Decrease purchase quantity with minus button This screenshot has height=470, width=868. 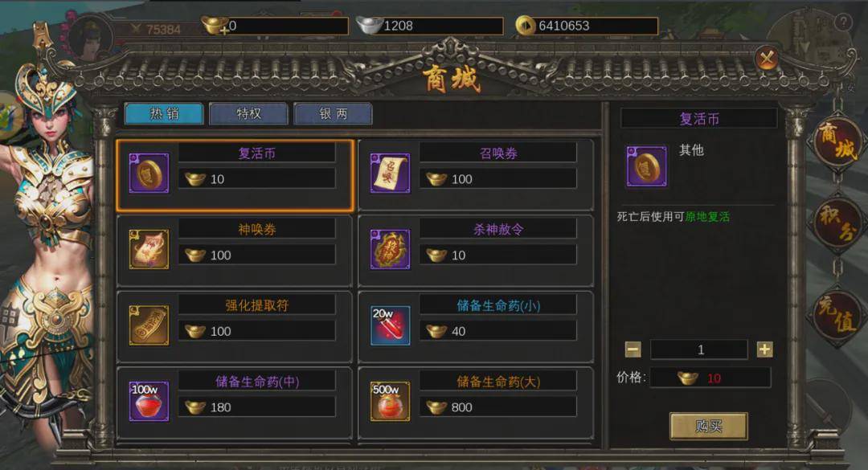click(633, 349)
